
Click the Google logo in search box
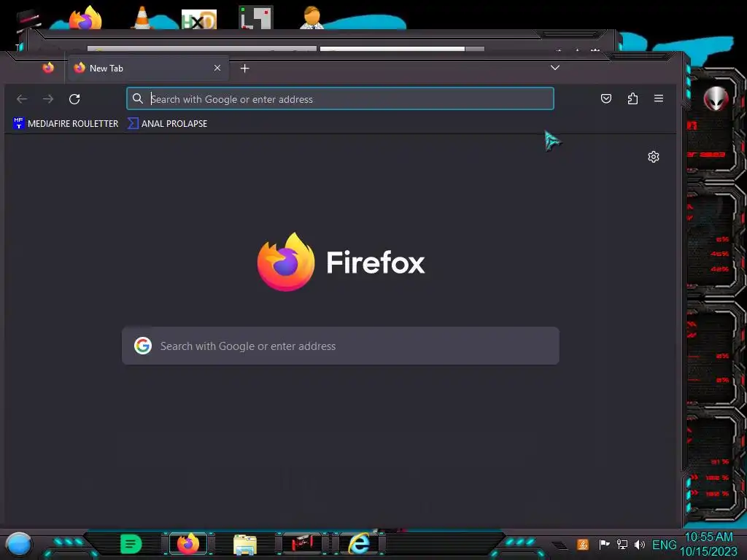[x=143, y=346]
